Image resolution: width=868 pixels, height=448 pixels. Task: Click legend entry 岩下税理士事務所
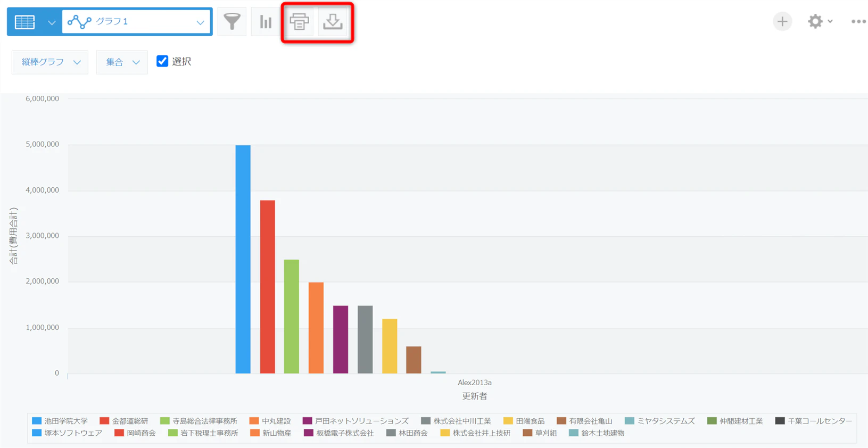203,433
